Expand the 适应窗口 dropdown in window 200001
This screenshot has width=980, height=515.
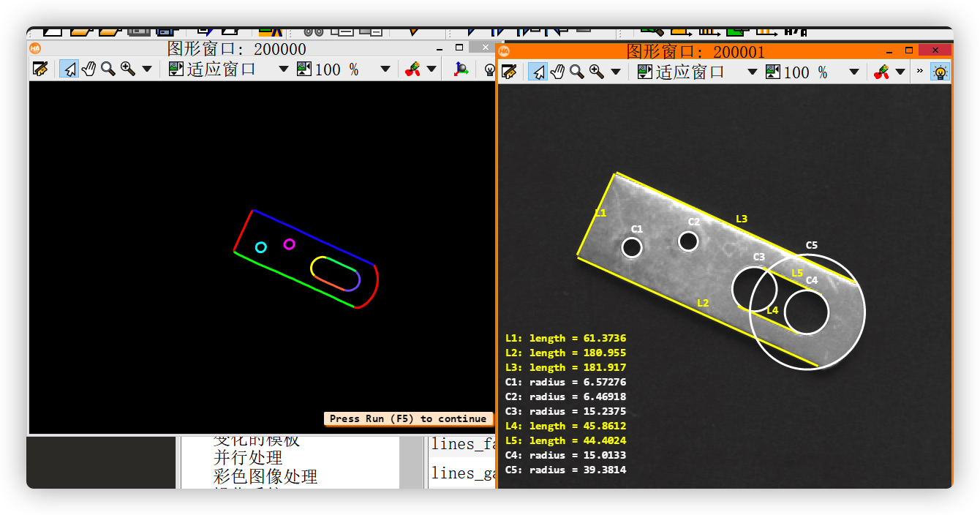pos(753,72)
